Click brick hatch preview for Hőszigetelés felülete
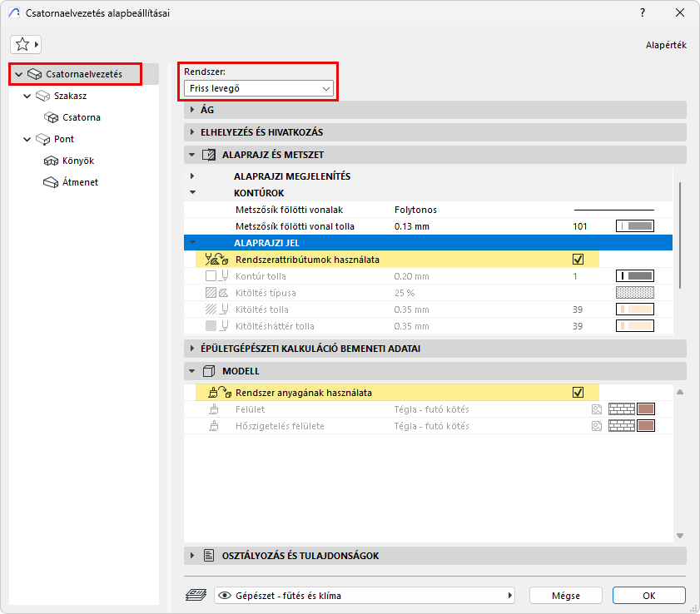The image size is (700, 614). (x=622, y=426)
